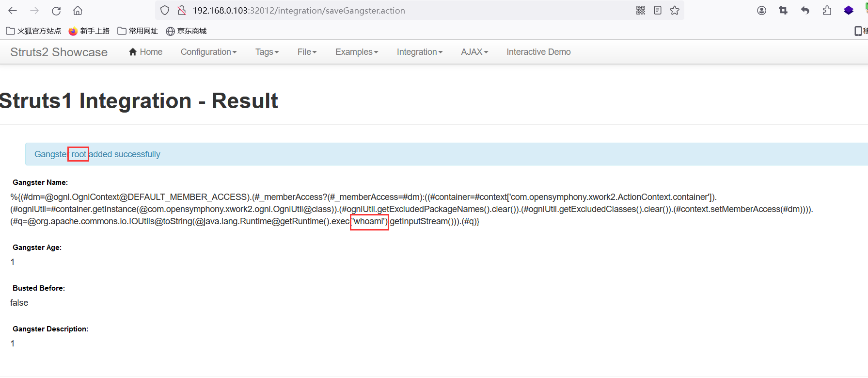Click the OGNL payload text under Gangster Name

pyautogui.click(x=412, y=209)
